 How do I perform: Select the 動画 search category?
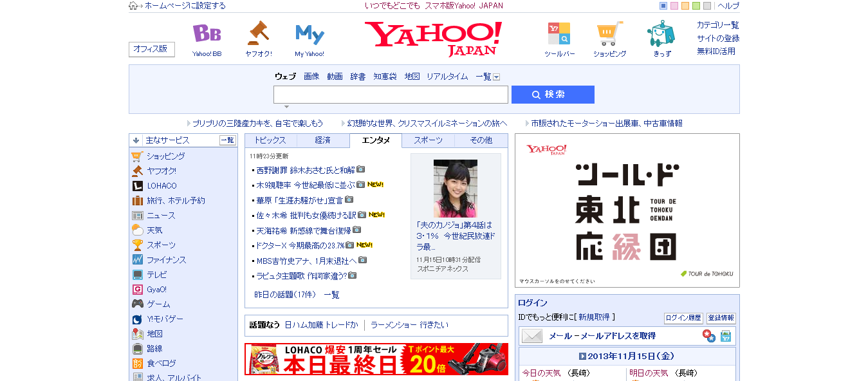pos(335,77)
